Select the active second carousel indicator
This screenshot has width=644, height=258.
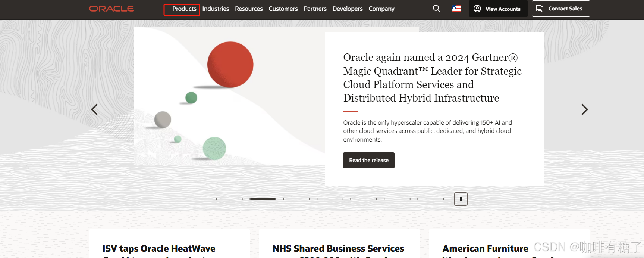[263, 199]
